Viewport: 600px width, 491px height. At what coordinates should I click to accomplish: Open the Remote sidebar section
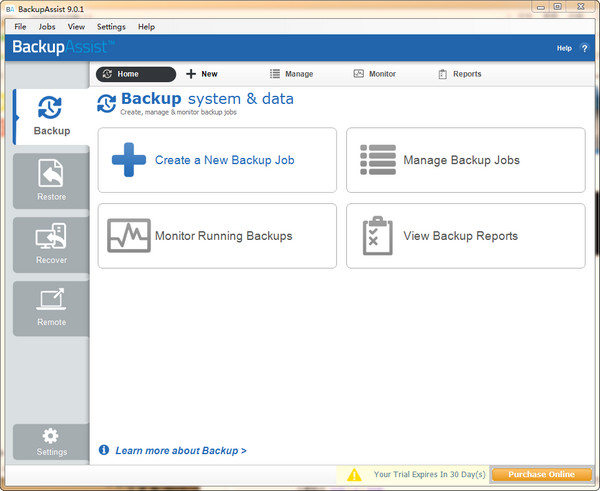point(52,308)
